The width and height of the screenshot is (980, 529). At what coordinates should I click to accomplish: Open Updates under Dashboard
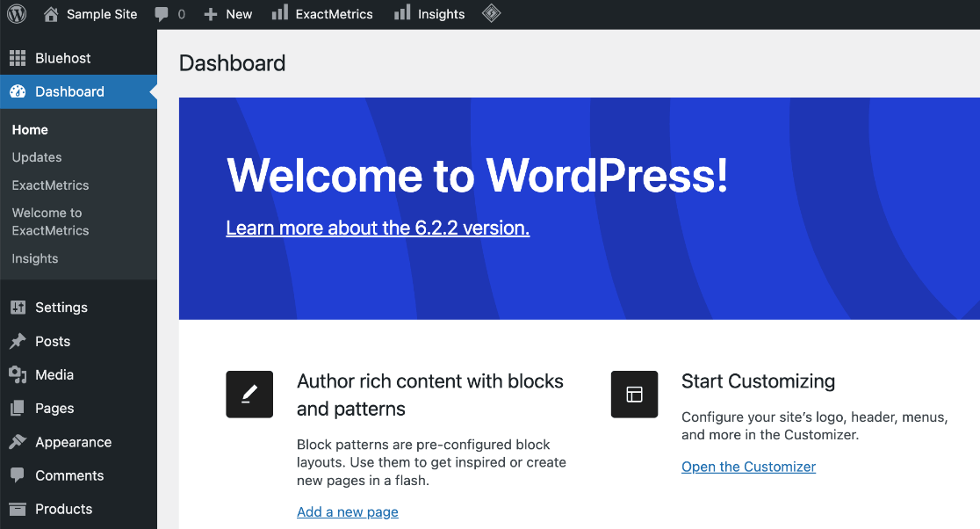click(x=37, y=157)
